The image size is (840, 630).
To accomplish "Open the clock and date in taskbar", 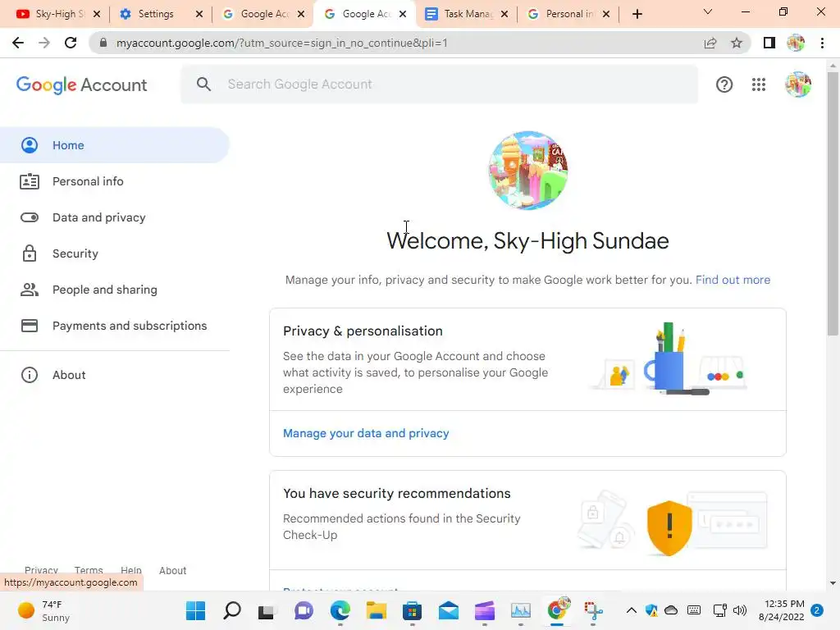I will coord(782,610).
